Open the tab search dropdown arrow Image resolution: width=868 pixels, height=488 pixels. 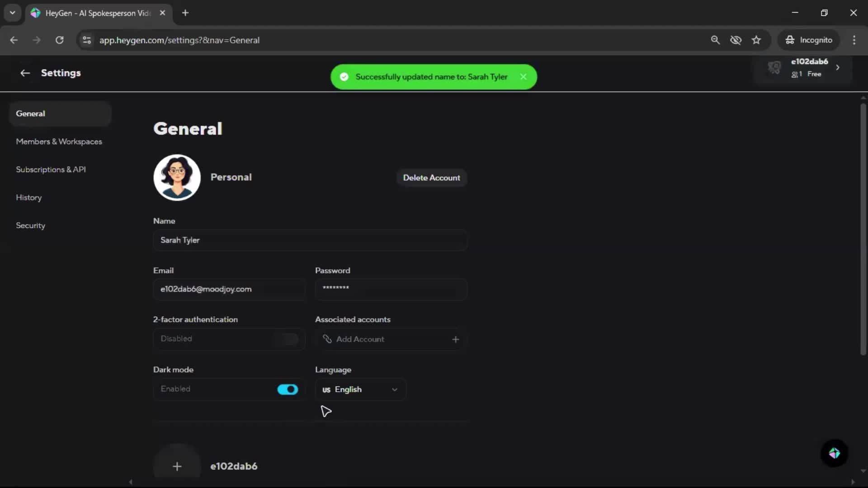[12, 13]
